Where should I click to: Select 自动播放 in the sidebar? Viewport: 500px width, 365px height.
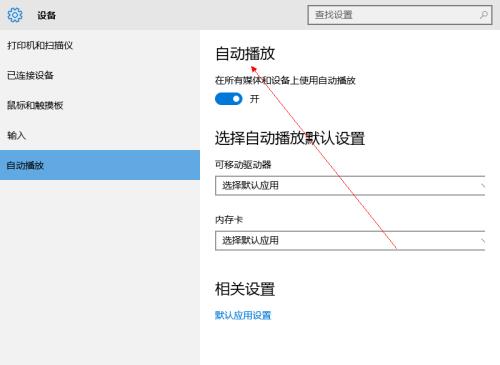100,165
